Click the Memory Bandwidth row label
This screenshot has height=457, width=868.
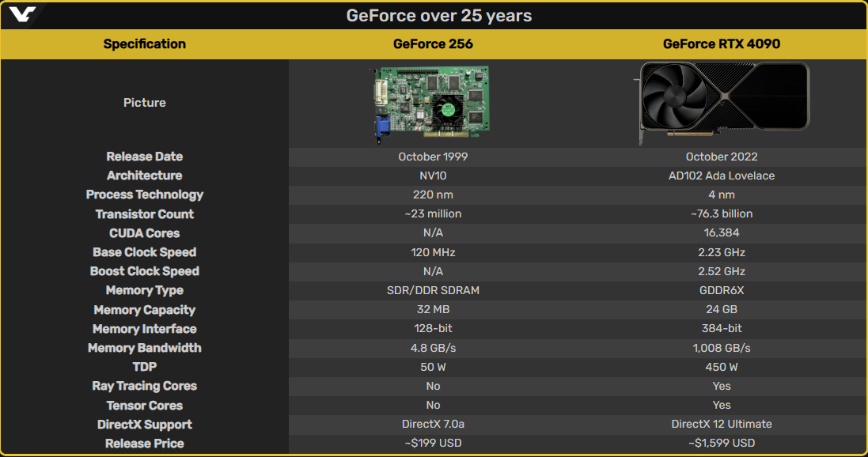point(145,348)
